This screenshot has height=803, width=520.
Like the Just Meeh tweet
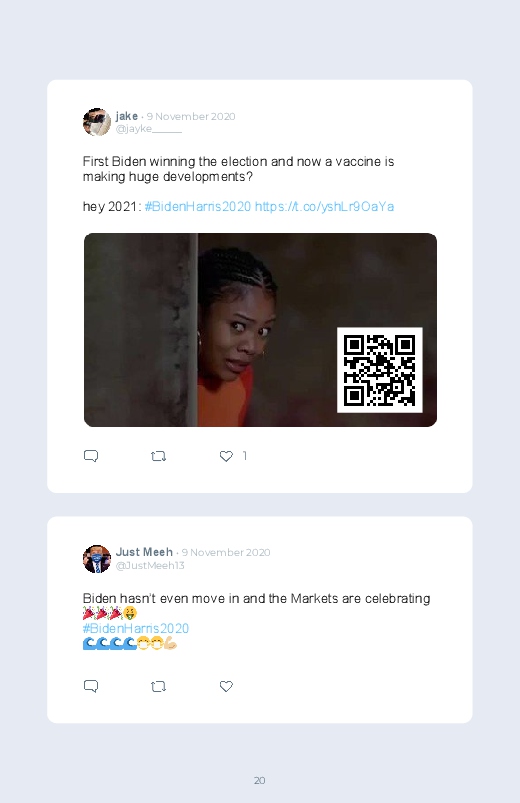(226, 686)
